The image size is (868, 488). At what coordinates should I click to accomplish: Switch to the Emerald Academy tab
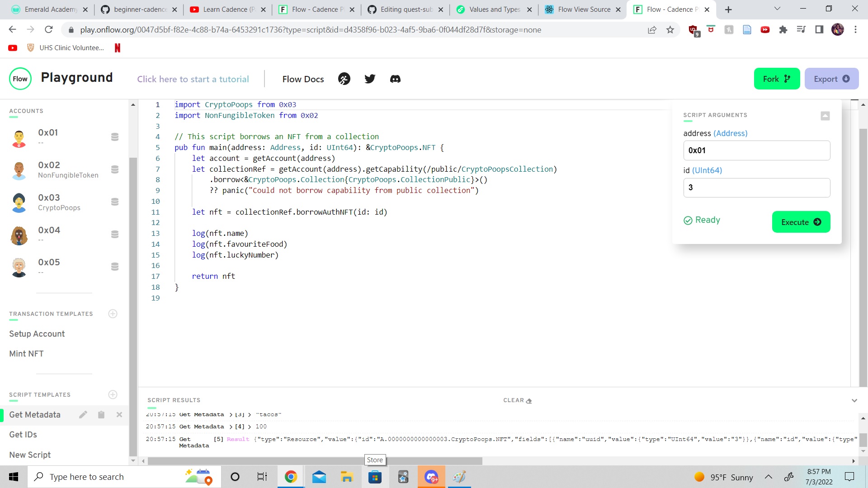pos(50,9)
